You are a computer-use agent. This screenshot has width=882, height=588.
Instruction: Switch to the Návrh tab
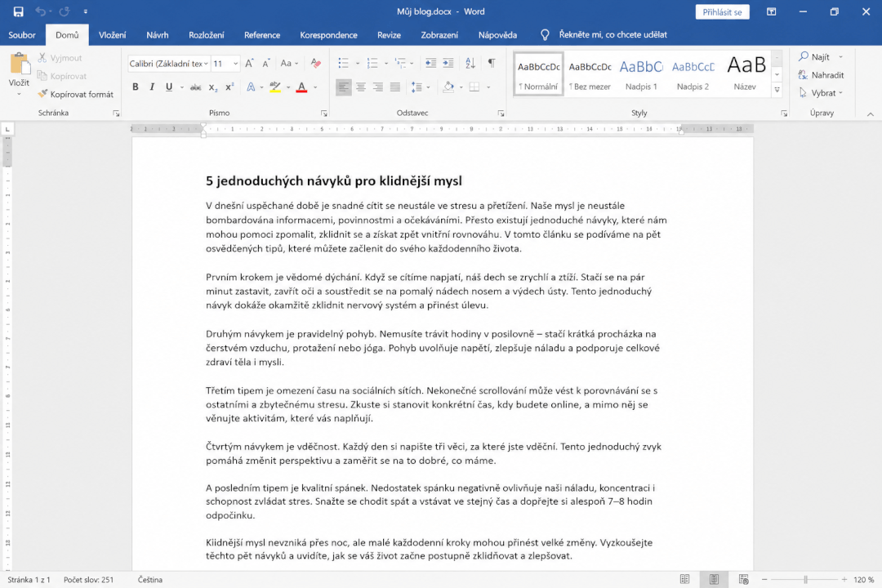(x=158, y=35)
